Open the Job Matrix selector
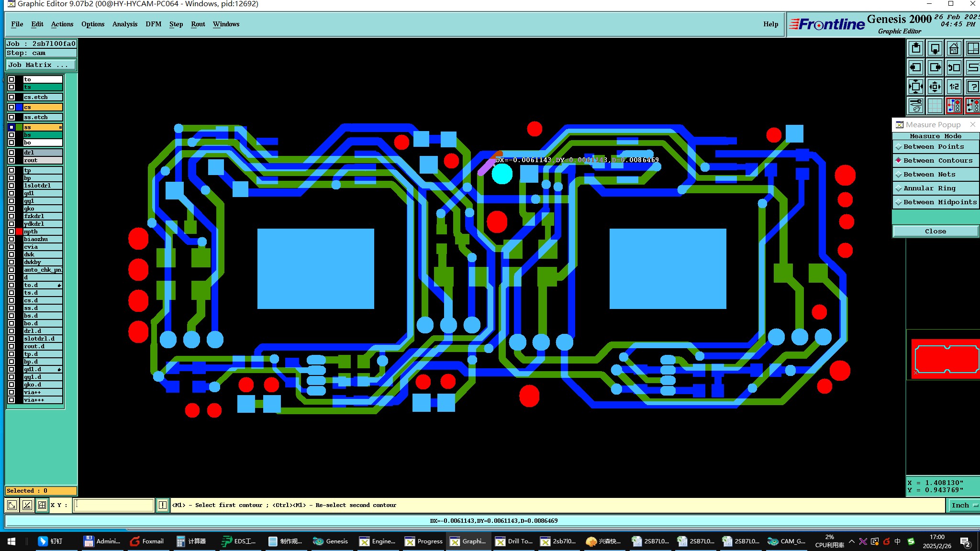The height and width of the screenshot is (551, 980). pos(41,65)
